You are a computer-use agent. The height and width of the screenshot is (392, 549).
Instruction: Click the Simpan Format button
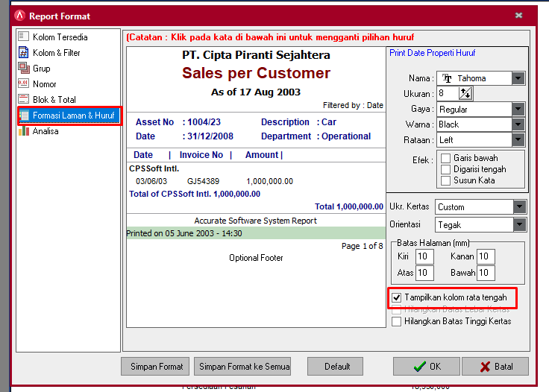coord(155,367)
